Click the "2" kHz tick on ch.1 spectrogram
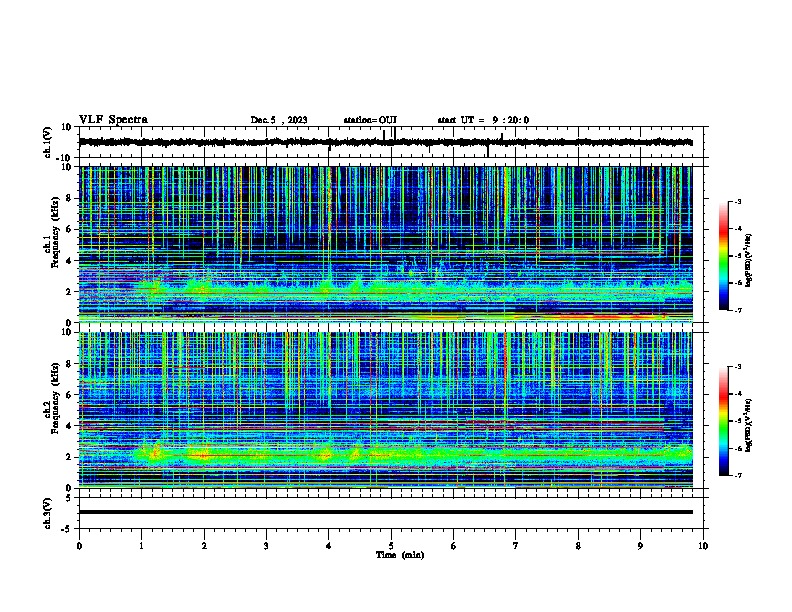Screen dimensions: 792x612 pyautogui.click(x=69, y=292)
